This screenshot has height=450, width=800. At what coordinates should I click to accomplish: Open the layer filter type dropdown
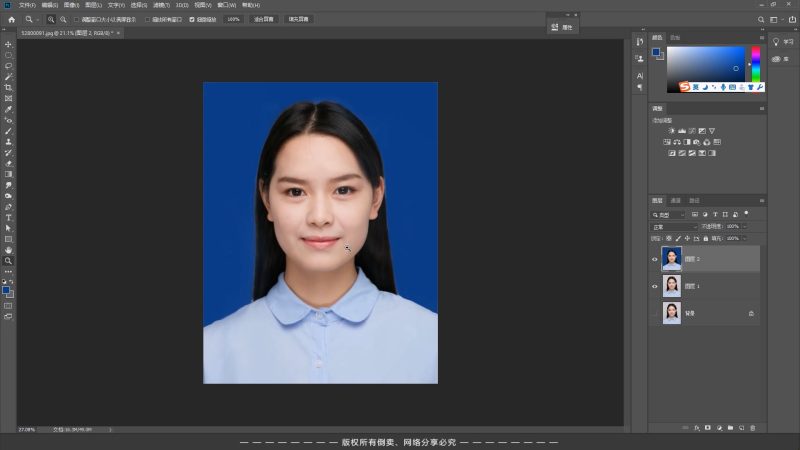(x=669, y=215)
